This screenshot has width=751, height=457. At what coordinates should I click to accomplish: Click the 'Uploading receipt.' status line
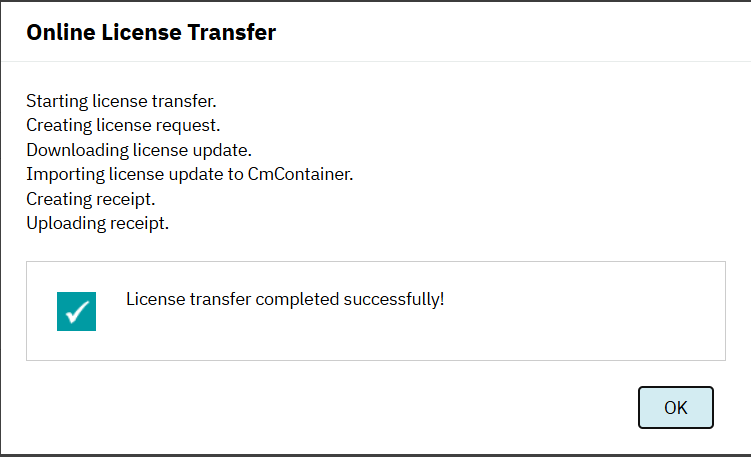pos(97,224)
